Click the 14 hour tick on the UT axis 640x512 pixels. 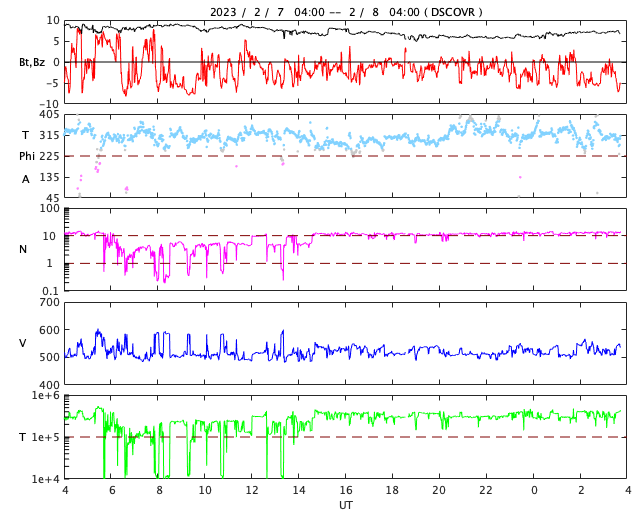(299, 490)
